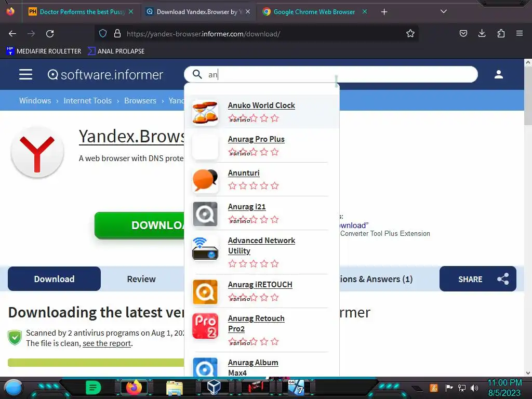532x399 pixels.
Task: Go to the Internet Tools breadcrumb
Action: point(87,101)
